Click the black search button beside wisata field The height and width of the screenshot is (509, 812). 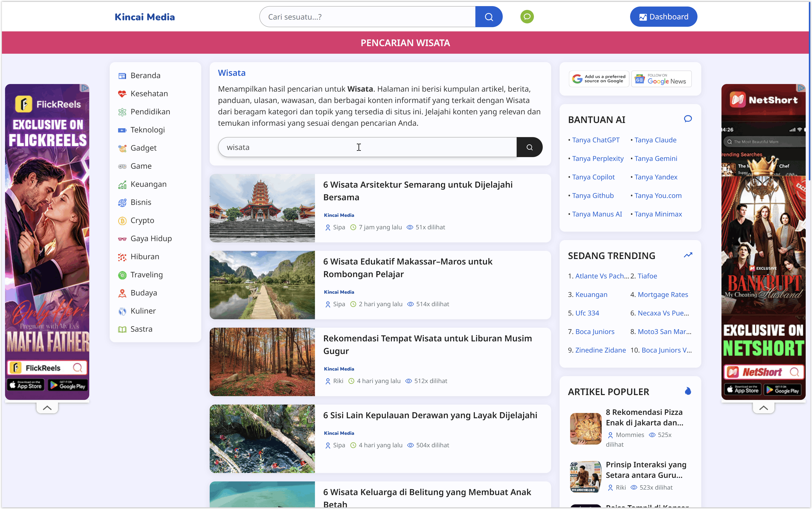[x=529, y=147]
